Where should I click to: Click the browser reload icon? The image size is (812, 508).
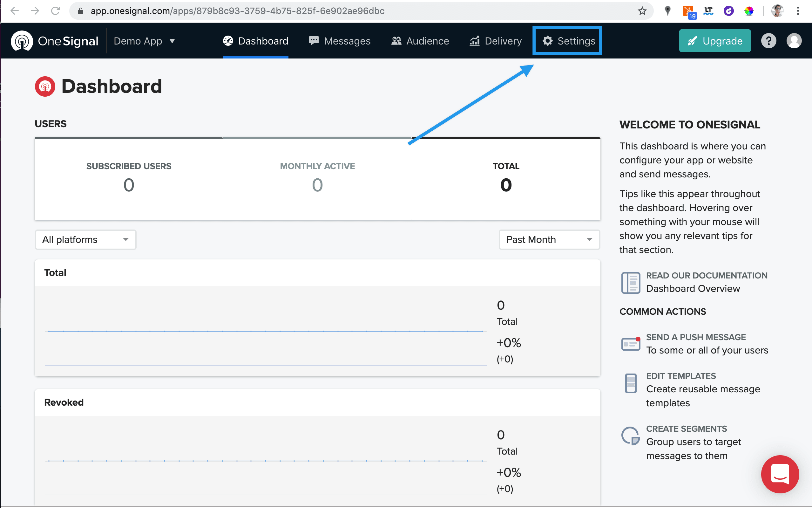coord(55,11)
